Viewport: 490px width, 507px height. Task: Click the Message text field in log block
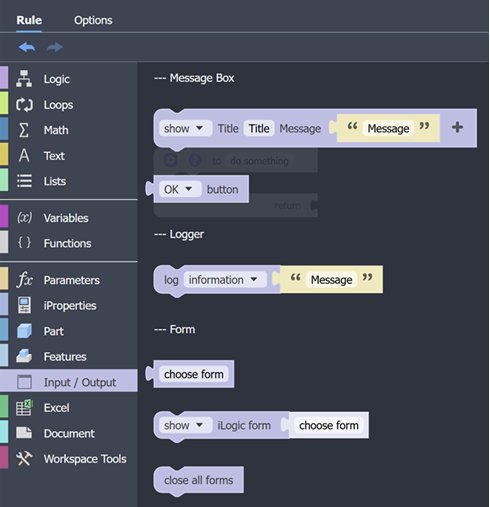pos(332,280)
